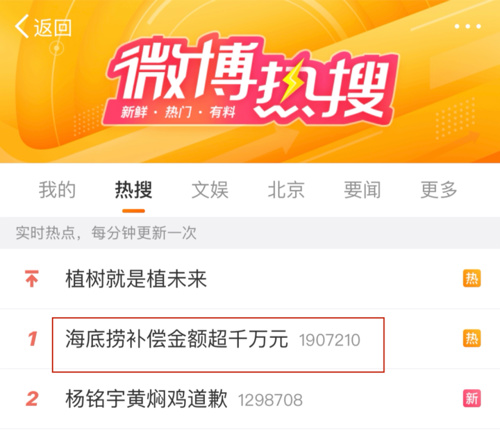Viewport: 500px width, 444px height.
Task: Tap the 微博热搜 banner image
Action: click(250, 82)
